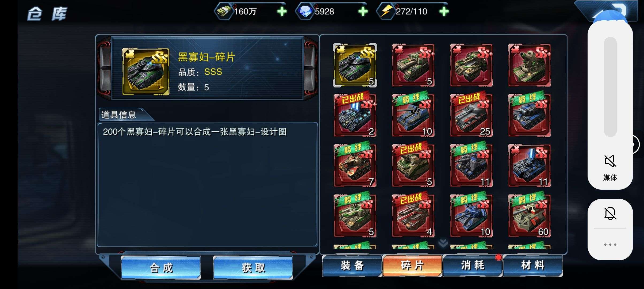Select the deployed tank fragment showing 25
The height and width of the screenshot is (289, 644).
pos(471,115)
